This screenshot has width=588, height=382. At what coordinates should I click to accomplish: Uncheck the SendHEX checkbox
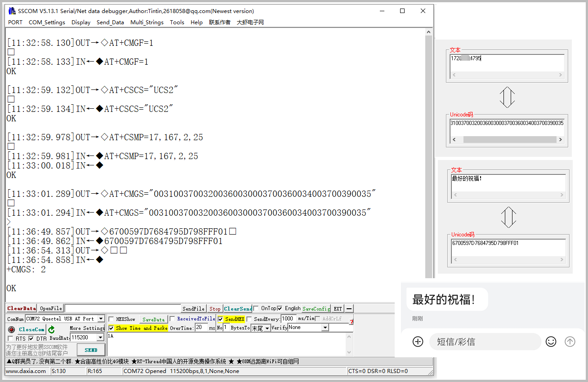220,319
